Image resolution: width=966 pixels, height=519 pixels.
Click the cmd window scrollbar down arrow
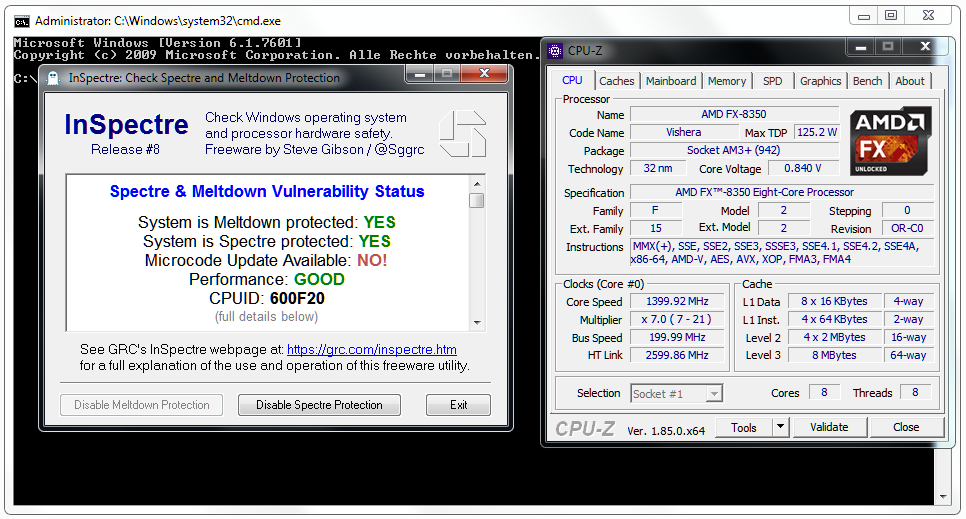943,496
